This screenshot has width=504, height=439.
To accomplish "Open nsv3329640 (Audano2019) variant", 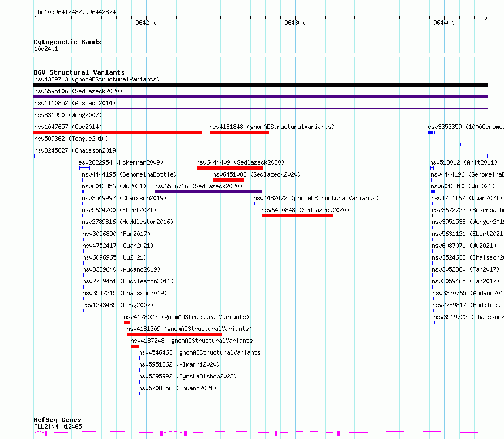I will 121,269.
